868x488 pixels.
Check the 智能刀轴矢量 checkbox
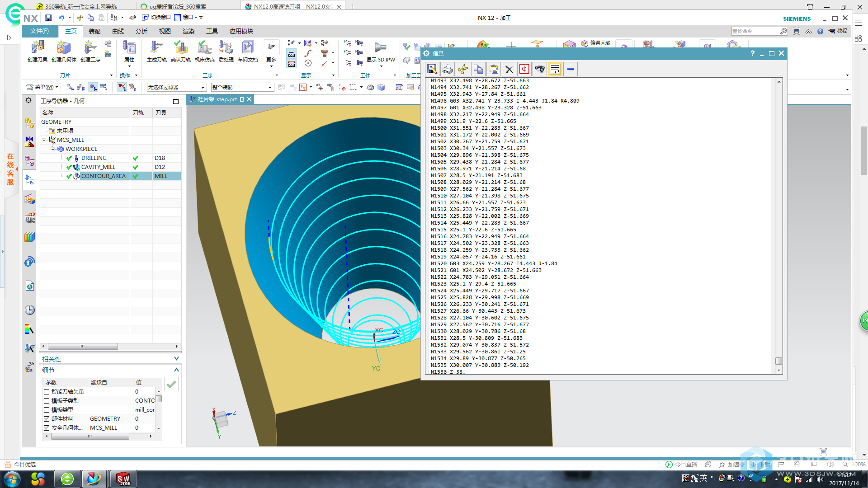[x=47, y=392]
